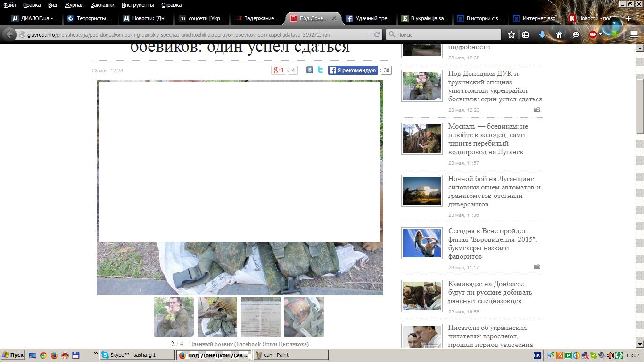Image resolution: width=644 pixels, height=362 pixels.
Task: Reload the current page
Action: [x=377, y=34]
